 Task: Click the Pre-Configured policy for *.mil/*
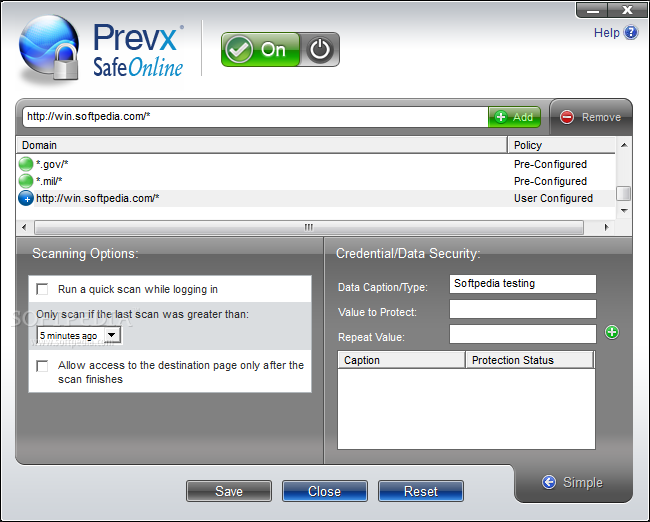pyautogui.click(x=550, y=181)
